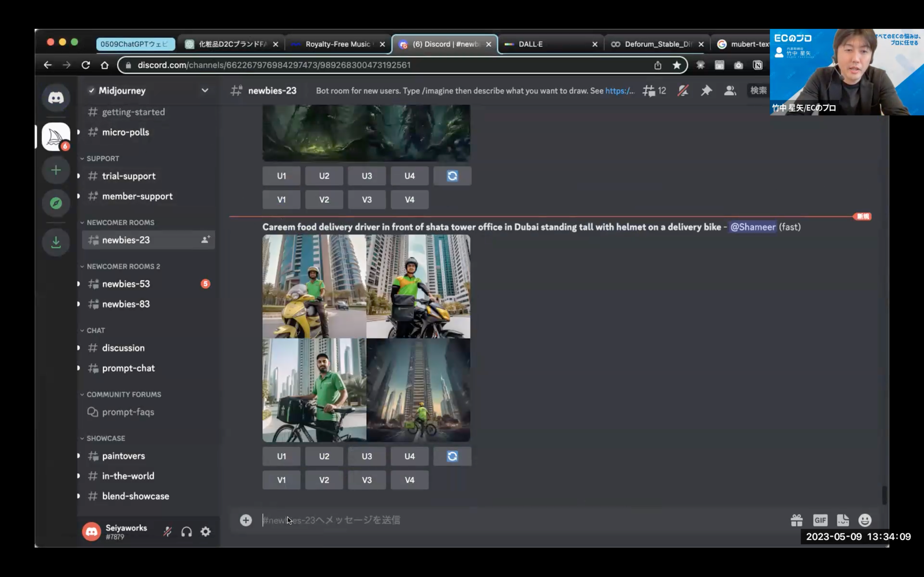Collapse the SUPPORT category
Screen dimensions: 924x577
click(102, 158)
